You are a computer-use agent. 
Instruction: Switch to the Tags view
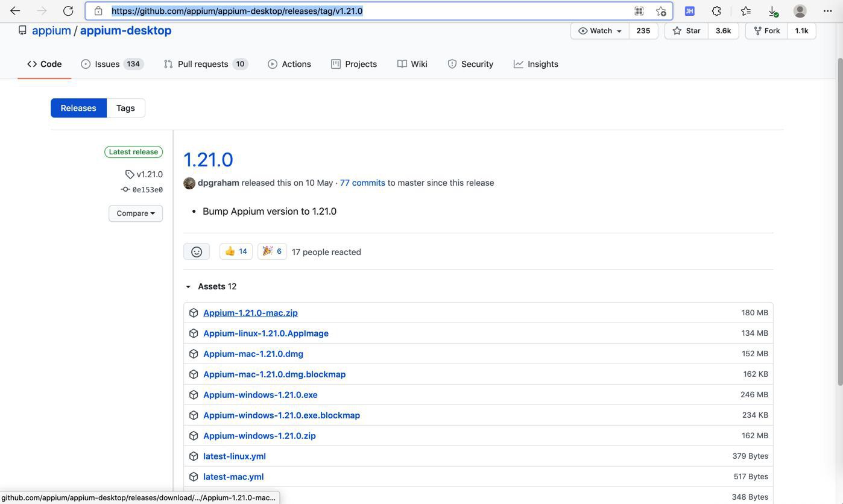click(x=125, y=108)
